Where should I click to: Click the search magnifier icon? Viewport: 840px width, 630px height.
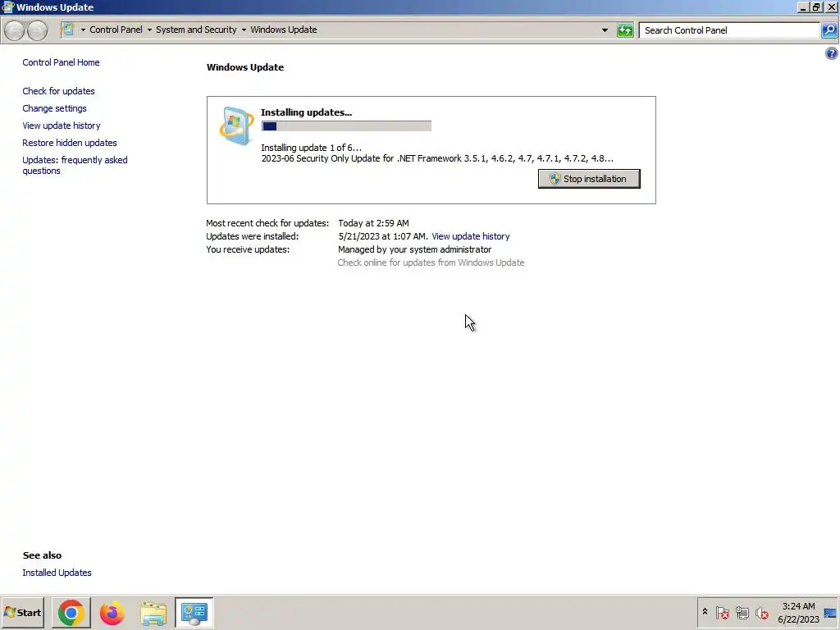tap(829, 30)
